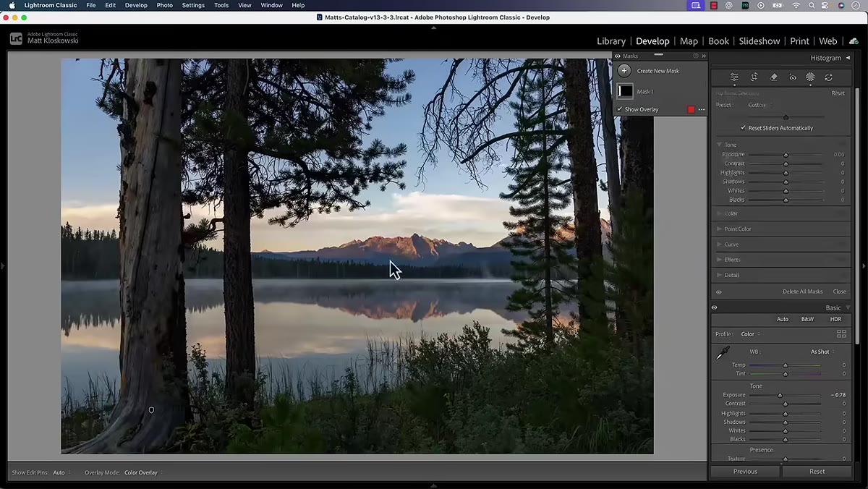Expand the Detail section

pos(720,275)
